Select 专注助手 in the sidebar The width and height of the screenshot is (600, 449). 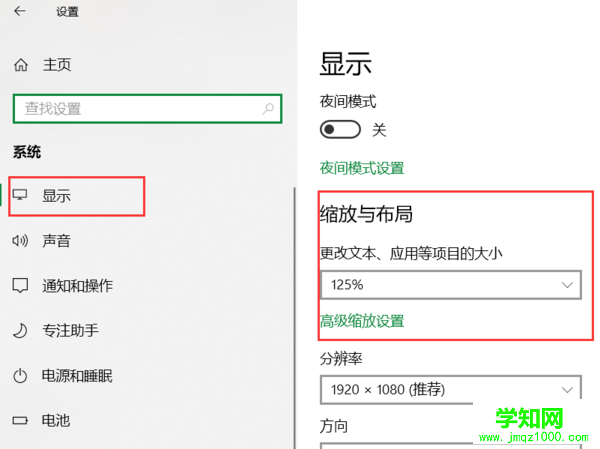(x=70, y=331)
